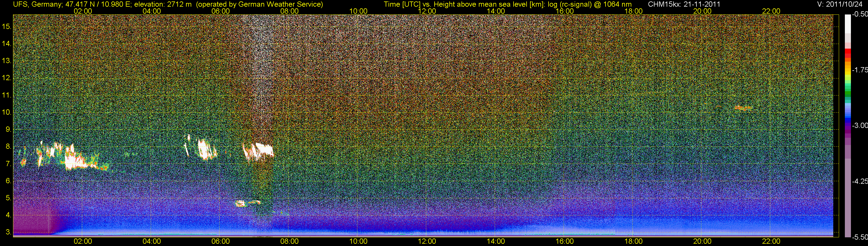Click the -0.50 color scale value
Viewport: 868px width, 246px height.
tap(860, 14)
